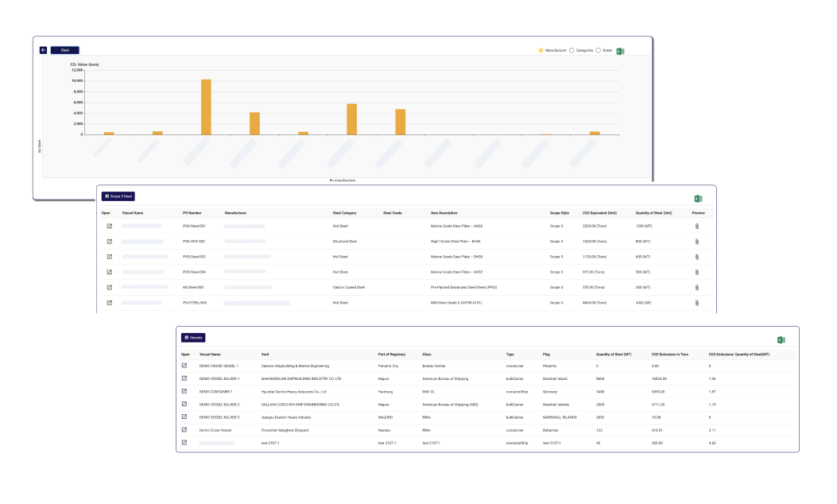Viewport: 837px width, 504px height.
Task: Click the Yard column header in Vessels
Action: point(265,355)
